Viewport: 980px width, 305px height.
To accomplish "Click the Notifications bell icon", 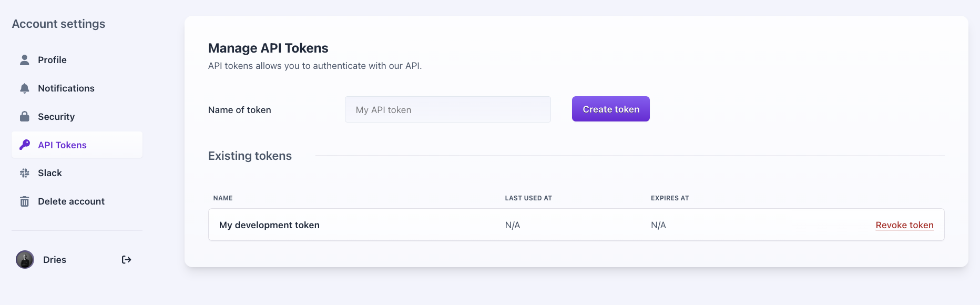I will click(x=25, y=88).
